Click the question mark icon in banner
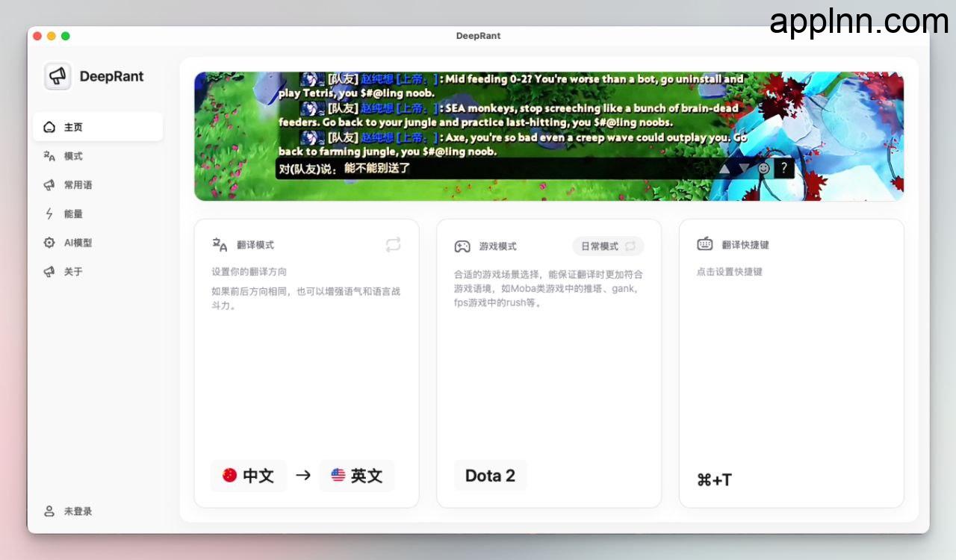This screenshot has height=560, width=956. click(x=783, y=169)
